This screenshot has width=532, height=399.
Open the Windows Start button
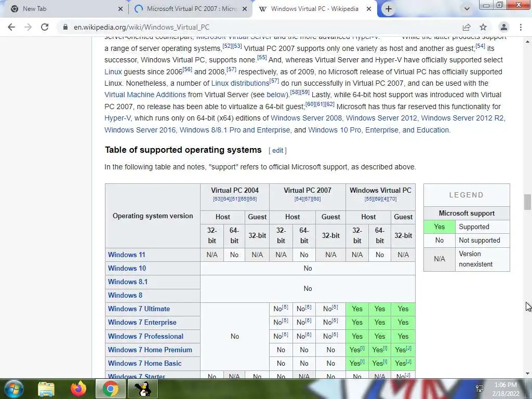pyautogui.click(x=14, y=389)
